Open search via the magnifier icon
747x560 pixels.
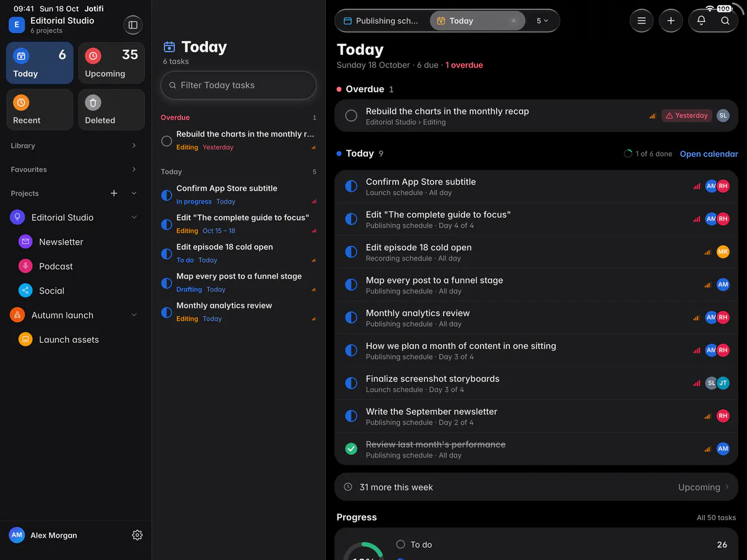(725, 21)
